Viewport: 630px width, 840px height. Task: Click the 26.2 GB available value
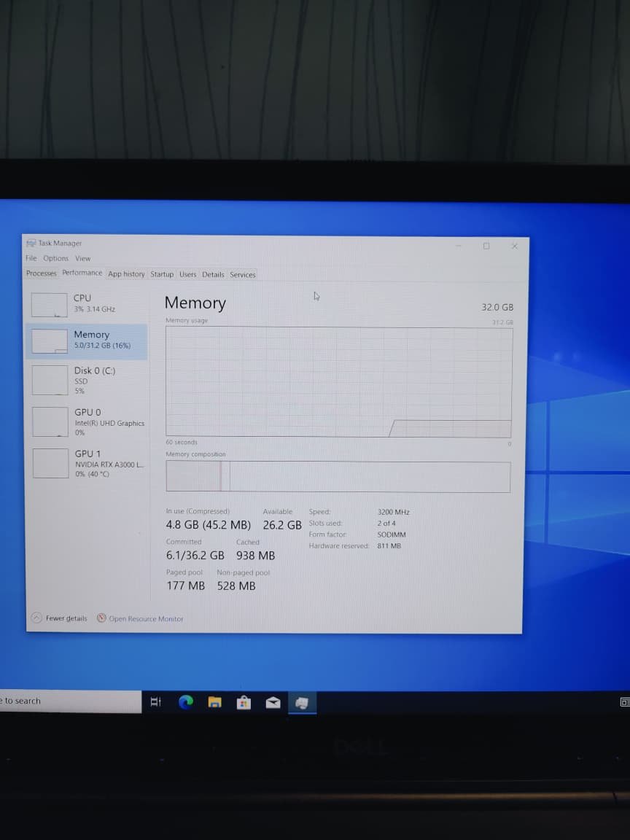282,525
